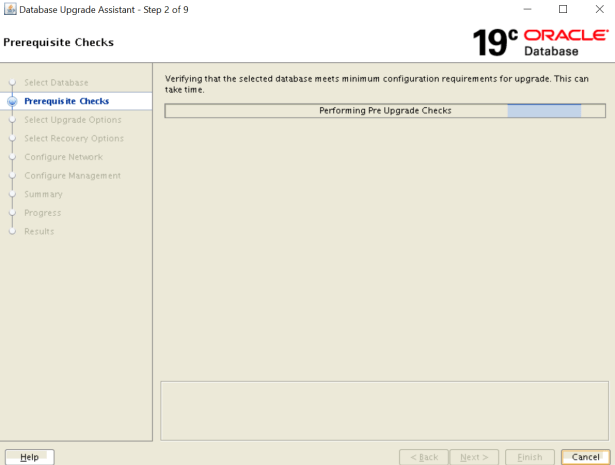Click the Help button
The width and height of the screenshot is (615, 465).
[29, 457]
